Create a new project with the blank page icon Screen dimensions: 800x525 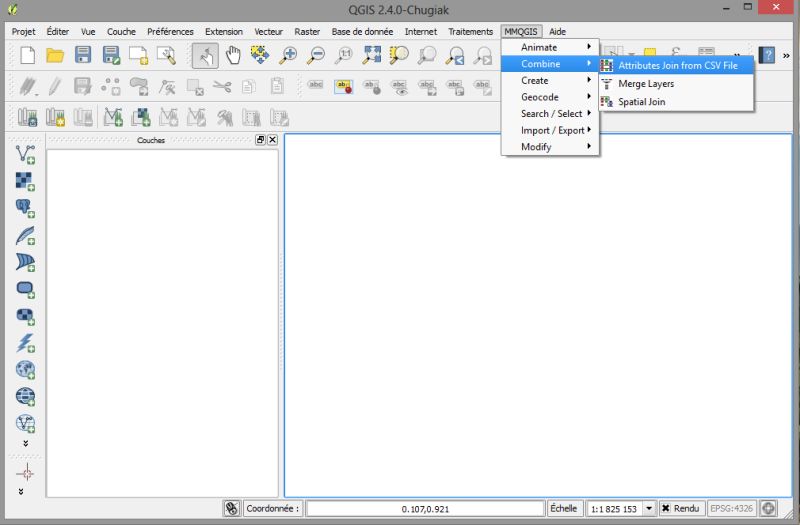(x=28, y=55)
